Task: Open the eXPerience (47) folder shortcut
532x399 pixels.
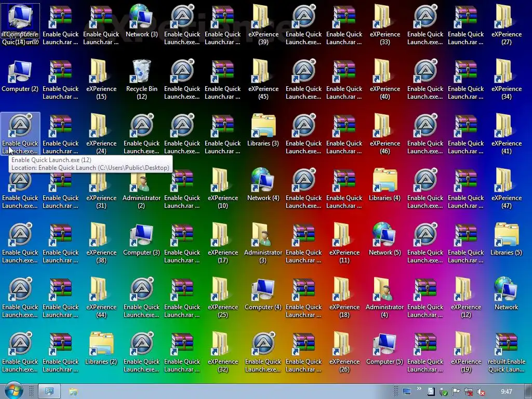Action: tap(506, 188)
